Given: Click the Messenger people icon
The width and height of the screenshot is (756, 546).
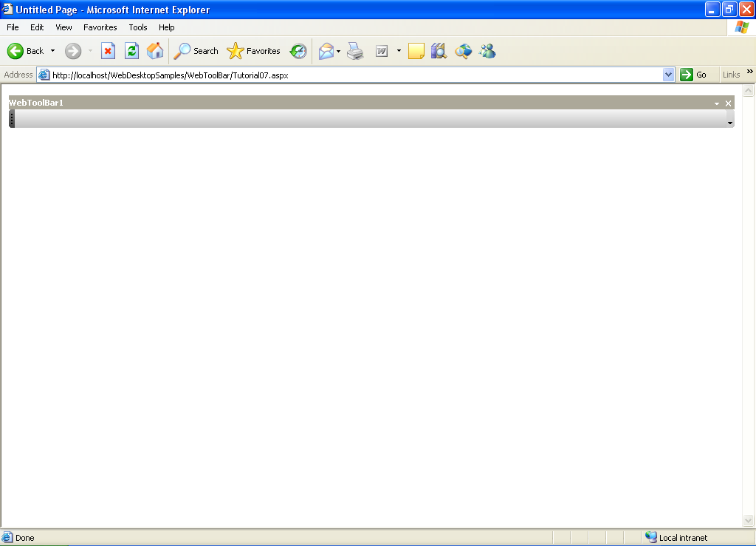Looking at the screenshot, I should click(487, 51).
